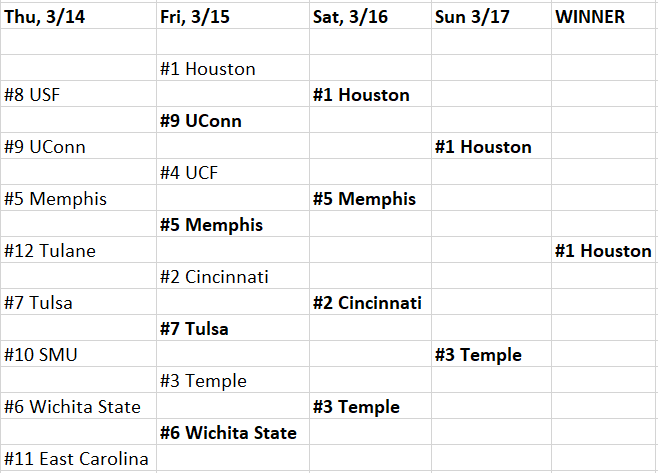
Task: Select #3 Temple in Sunday column
Action: (491, 354)
